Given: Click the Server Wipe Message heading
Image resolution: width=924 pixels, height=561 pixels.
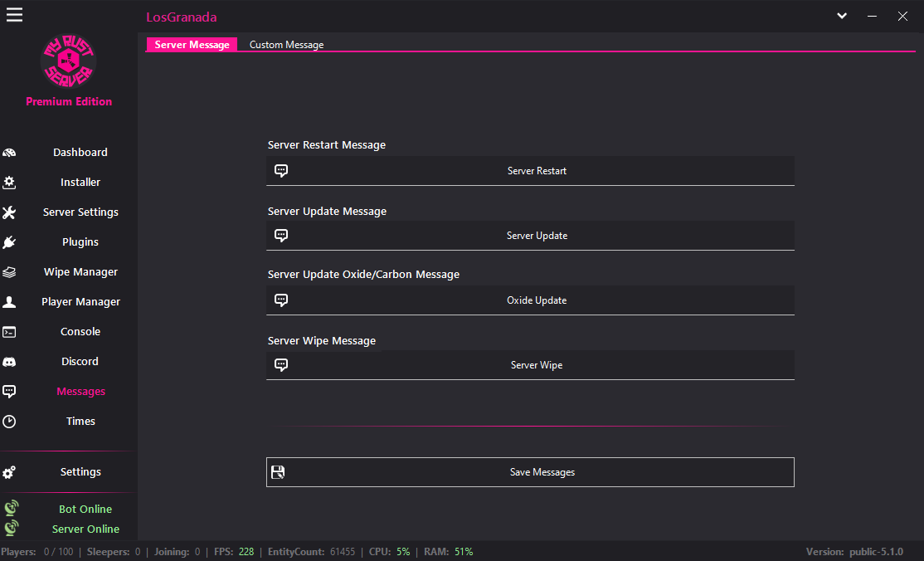Looking at the screenshot, I should click(322, 340).
